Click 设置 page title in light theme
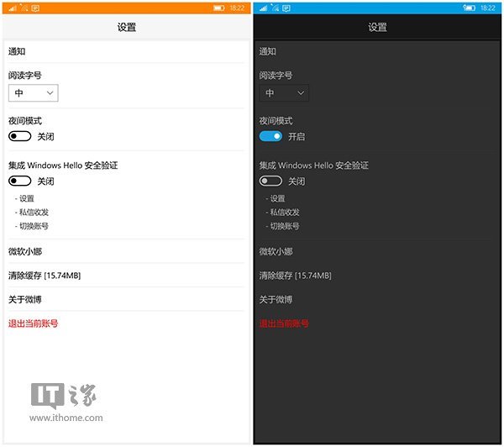The height and width of the screenshot is (447, 504). [127, 28]
